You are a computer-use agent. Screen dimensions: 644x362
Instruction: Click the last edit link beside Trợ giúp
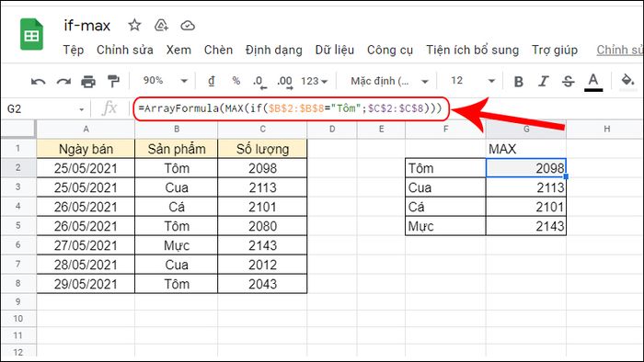pyautogui.click(x=619, y=50)
